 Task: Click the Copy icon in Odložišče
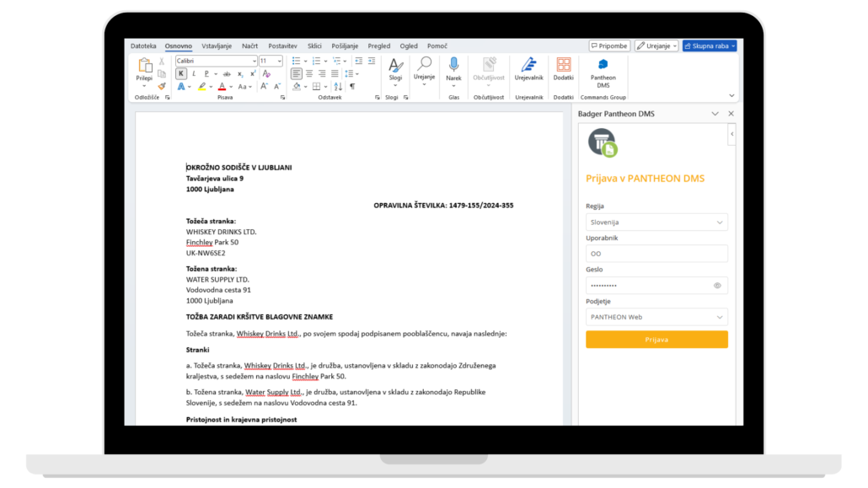(162, 73)
